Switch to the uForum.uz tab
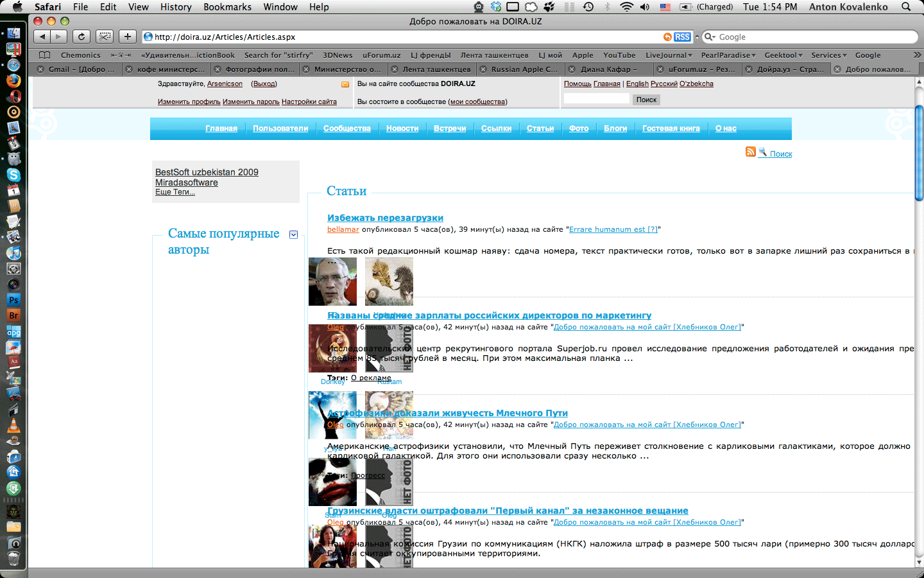924x578 pixels. (697, 69)
